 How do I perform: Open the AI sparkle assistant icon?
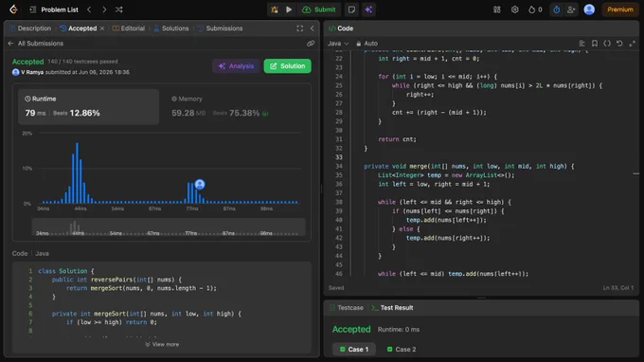[x=368, y=9]
